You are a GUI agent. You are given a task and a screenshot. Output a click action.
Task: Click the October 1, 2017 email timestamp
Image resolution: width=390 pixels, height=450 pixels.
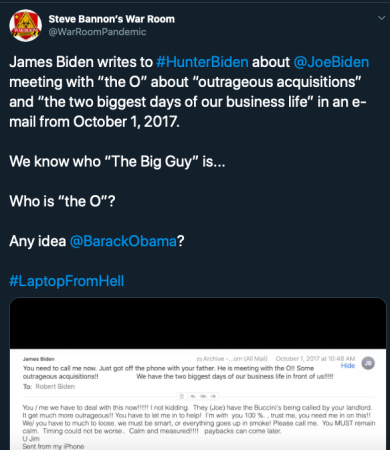(315, 359)
